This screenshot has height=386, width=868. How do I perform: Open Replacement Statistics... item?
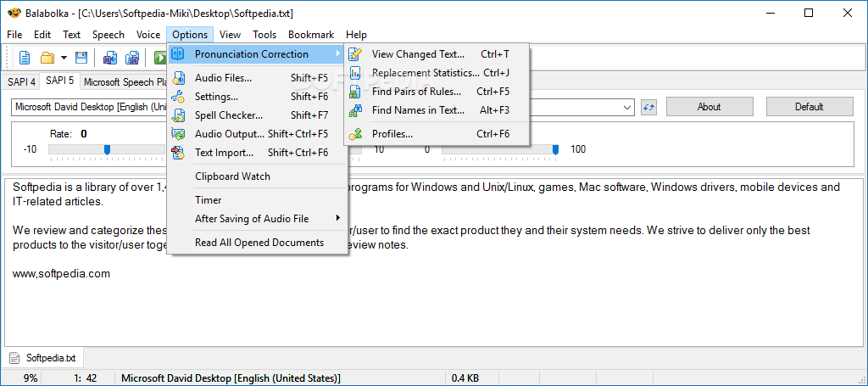437,73
